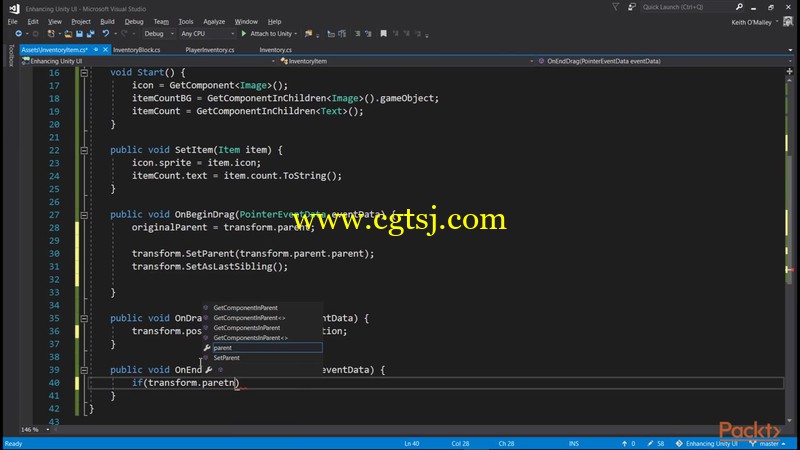Open the Project menu
The width and height of the screenshot is (800, 450).
(x=81, y=21)
